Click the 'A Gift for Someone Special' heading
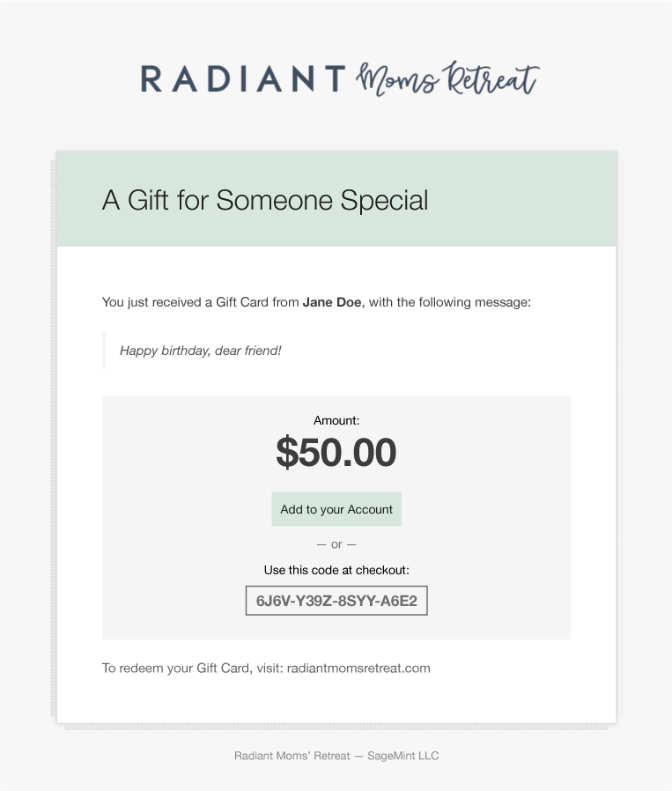672x791 pixels. 265,200
